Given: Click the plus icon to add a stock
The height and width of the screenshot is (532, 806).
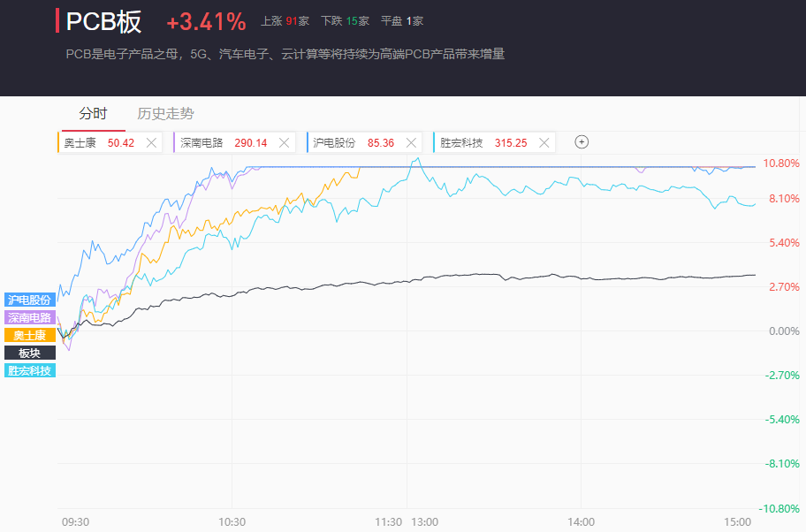Looking at the screenshot, I should tap(582, 142).
